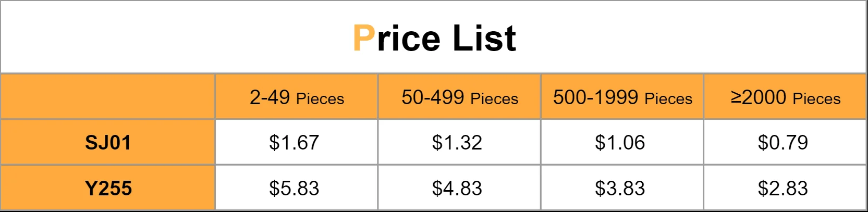The image size is (868, 212).
Task: Click the $1.67 price cell
Action: pos(294,143)
